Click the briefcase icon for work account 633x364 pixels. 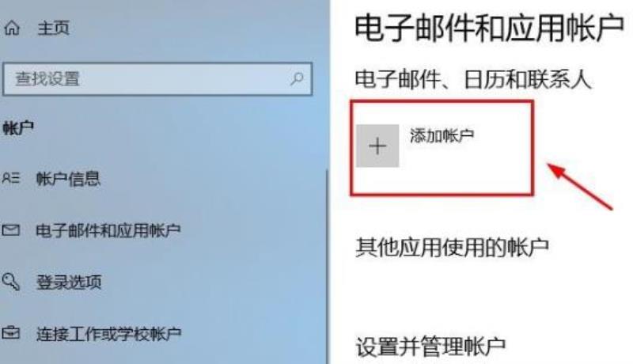coord(10,332)
